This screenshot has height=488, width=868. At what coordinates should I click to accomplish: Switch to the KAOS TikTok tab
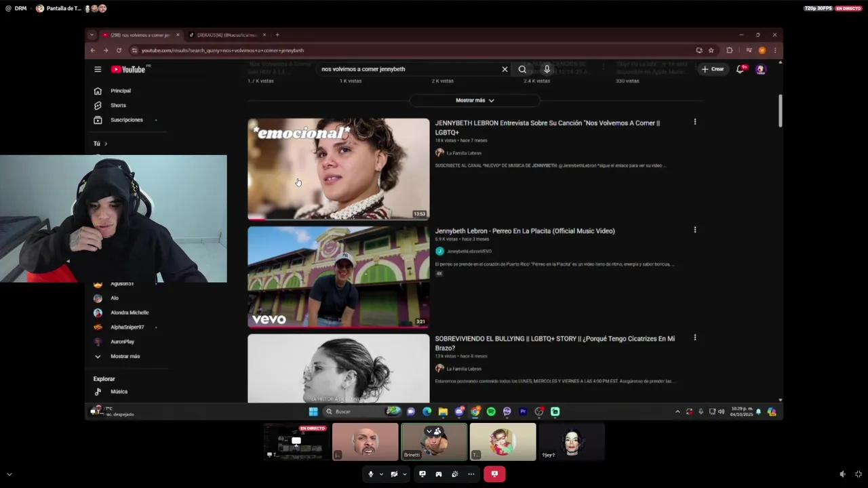(227, 35)
